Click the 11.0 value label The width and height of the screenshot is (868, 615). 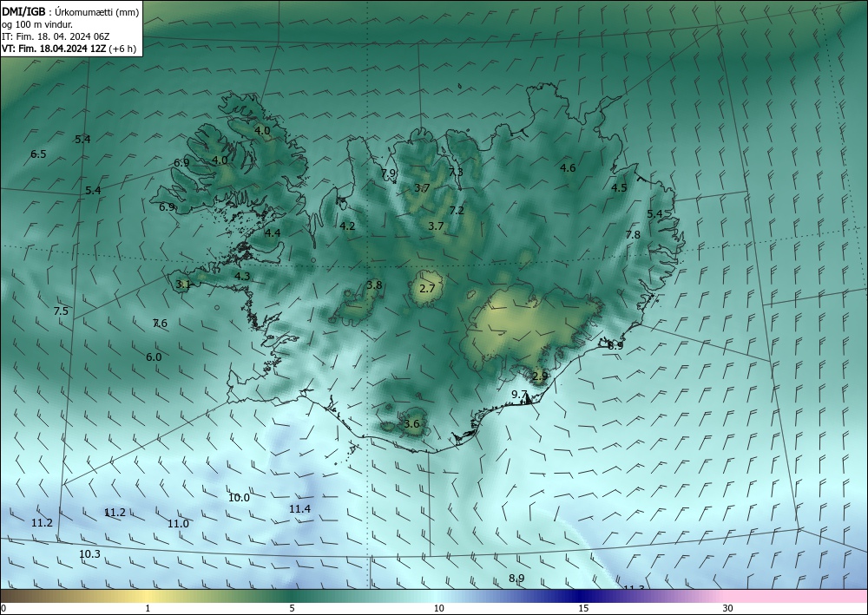(178, 524)
